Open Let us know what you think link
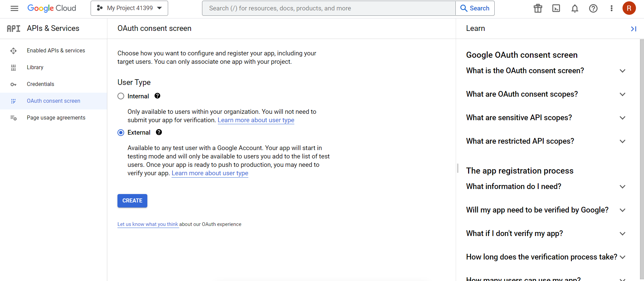This screenshot has height=281, width=644. click(x=148, y=224)
